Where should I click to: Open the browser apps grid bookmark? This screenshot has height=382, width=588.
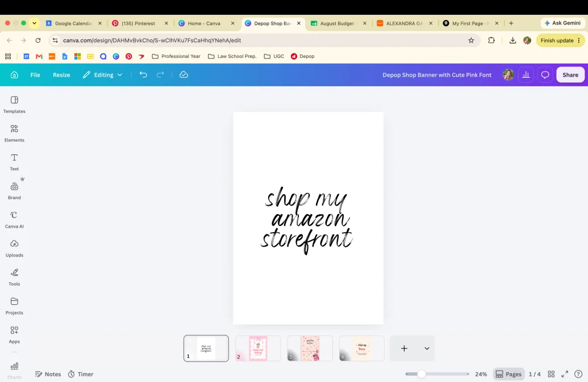point(8,56)
